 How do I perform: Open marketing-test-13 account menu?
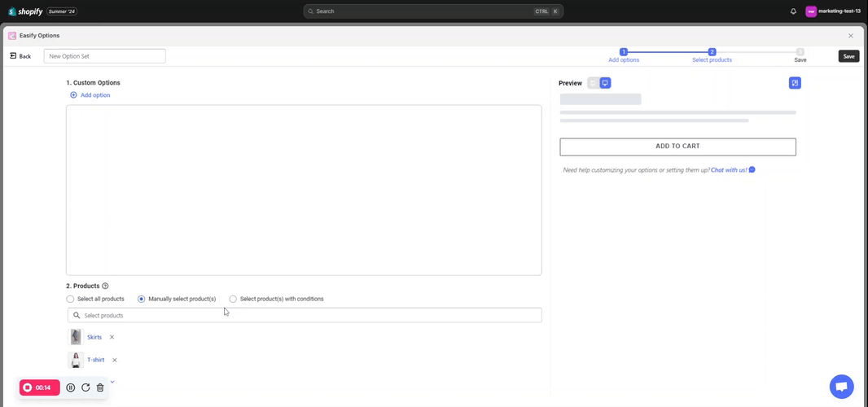(833, 11)
